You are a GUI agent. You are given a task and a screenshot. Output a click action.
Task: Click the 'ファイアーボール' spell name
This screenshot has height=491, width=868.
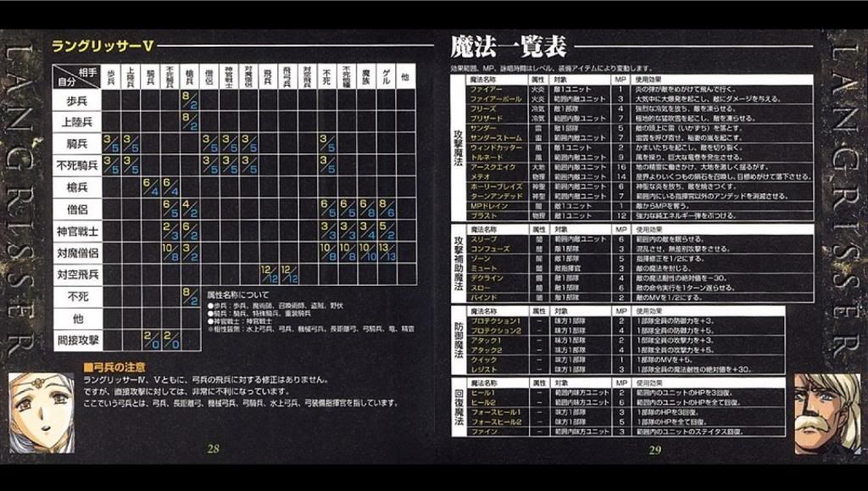click(x=495, y=99)
